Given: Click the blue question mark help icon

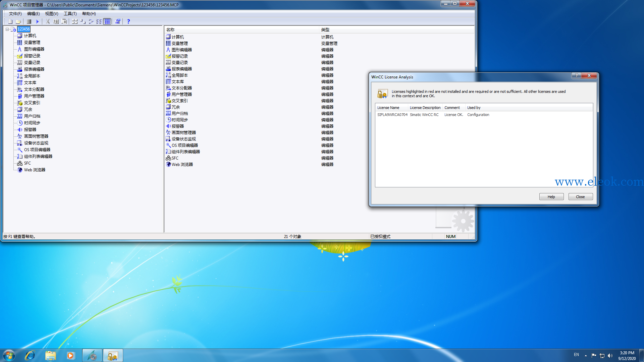Looking at the screenshot, I should pyautogui.click(x=128, y=21).
